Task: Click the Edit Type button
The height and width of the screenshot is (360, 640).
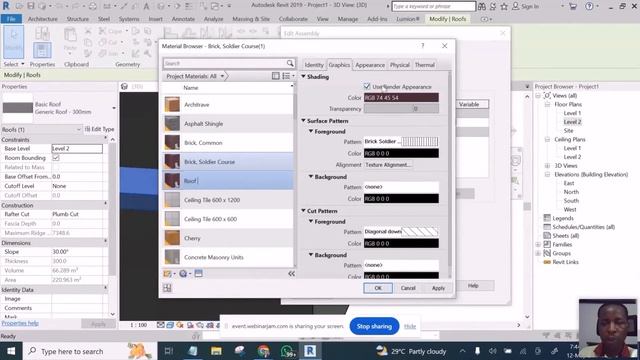Action: tap(100, 129)
